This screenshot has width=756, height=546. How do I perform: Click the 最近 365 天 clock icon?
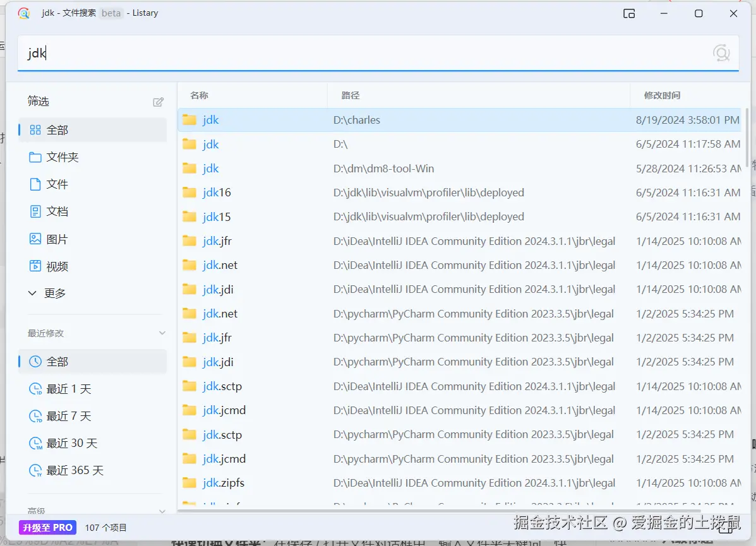click(35, 470)
